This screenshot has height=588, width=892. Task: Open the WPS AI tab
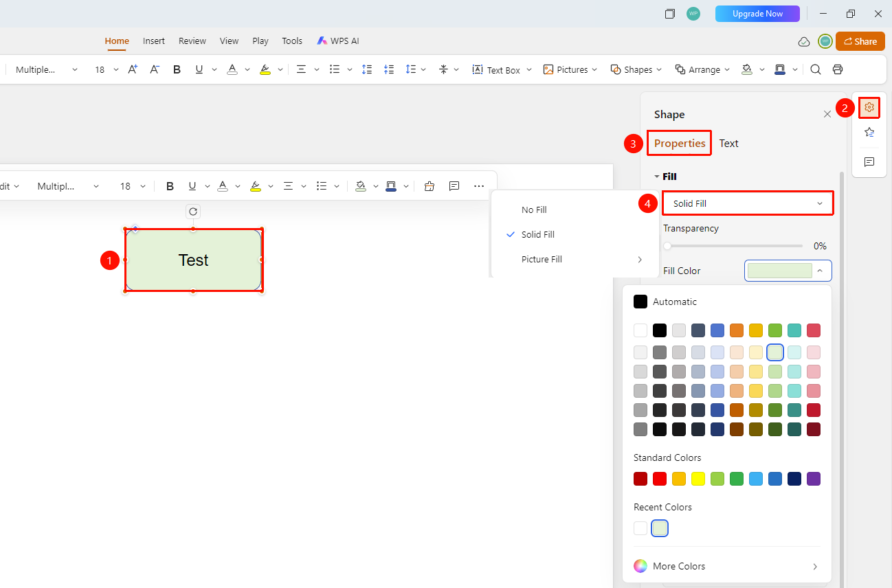(338, 41)
